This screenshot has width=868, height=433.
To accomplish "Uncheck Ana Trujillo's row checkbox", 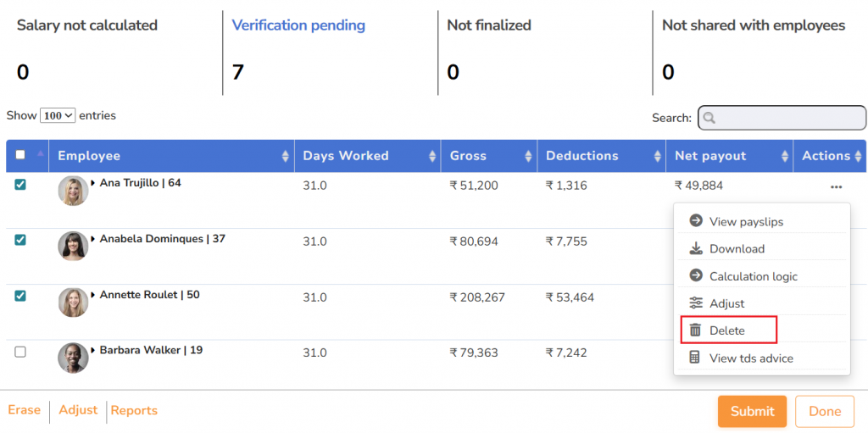I will [x=20, y=185].
